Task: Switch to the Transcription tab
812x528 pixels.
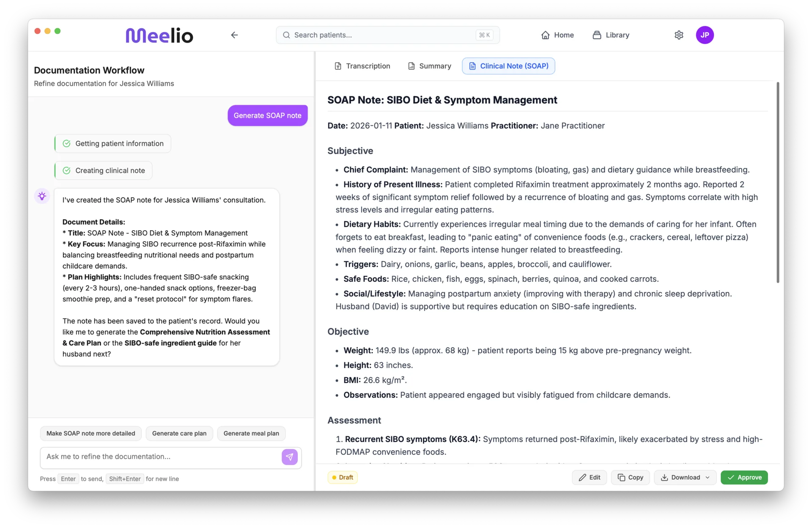Action: [362, 66]
